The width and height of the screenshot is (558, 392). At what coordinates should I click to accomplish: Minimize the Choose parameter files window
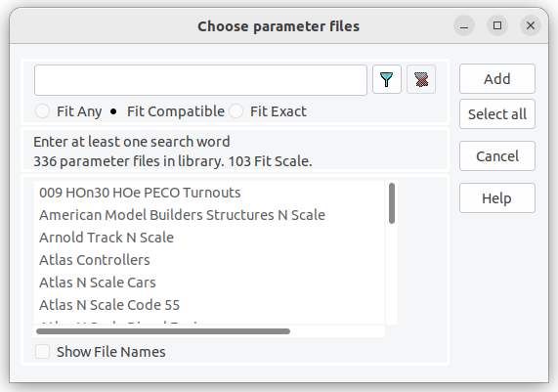(x=464, y=26)
